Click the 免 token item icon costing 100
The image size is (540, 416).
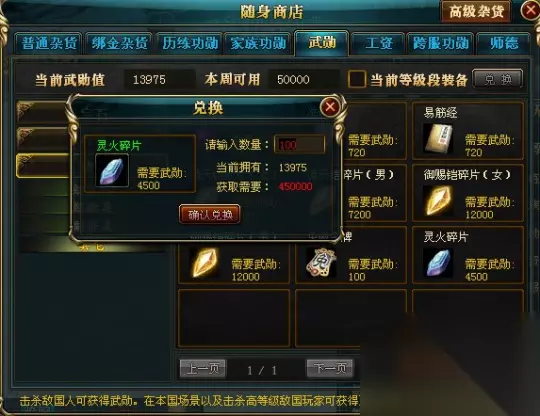click(x=321, y=263)
